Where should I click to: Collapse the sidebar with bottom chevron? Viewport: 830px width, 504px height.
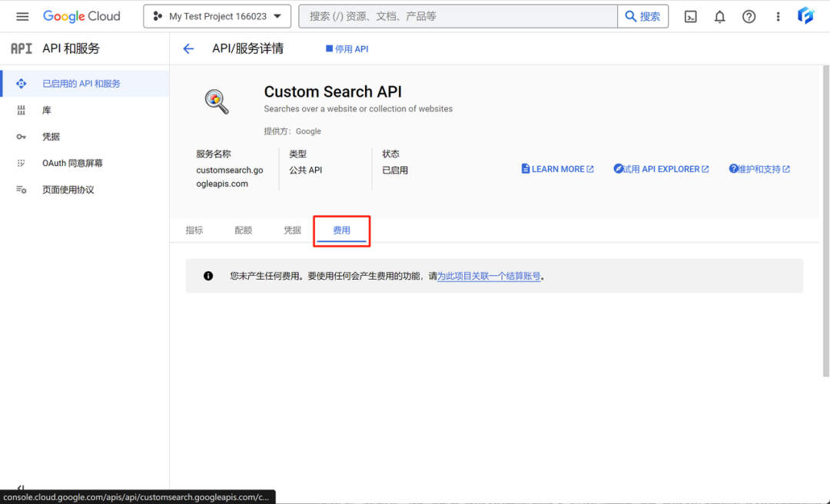[x=22, y=488]
